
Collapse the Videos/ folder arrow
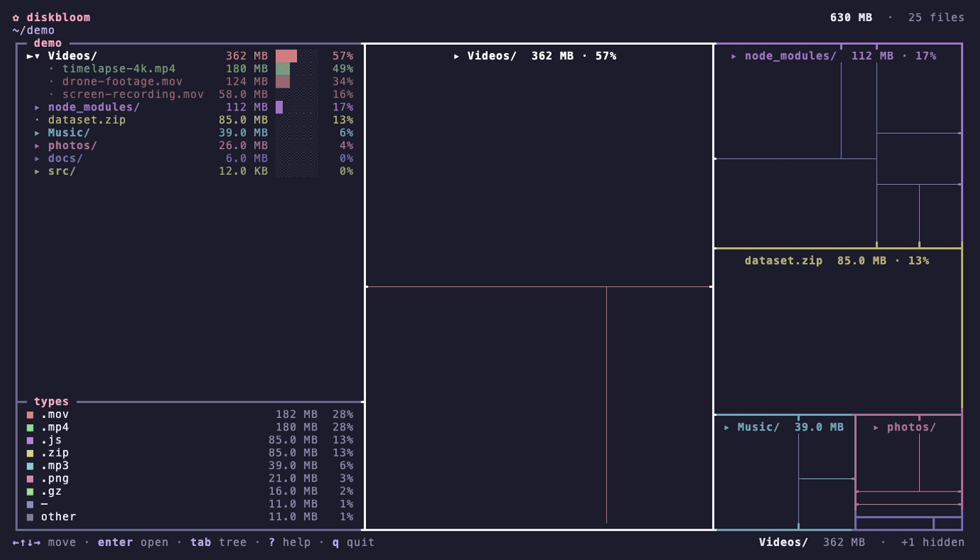pos(38,56)
